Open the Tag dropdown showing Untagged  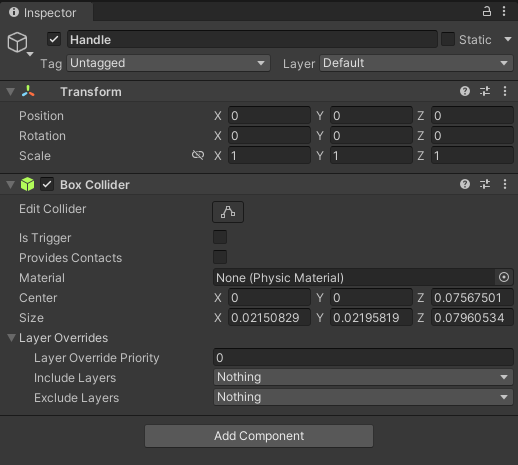coord(168,63)
